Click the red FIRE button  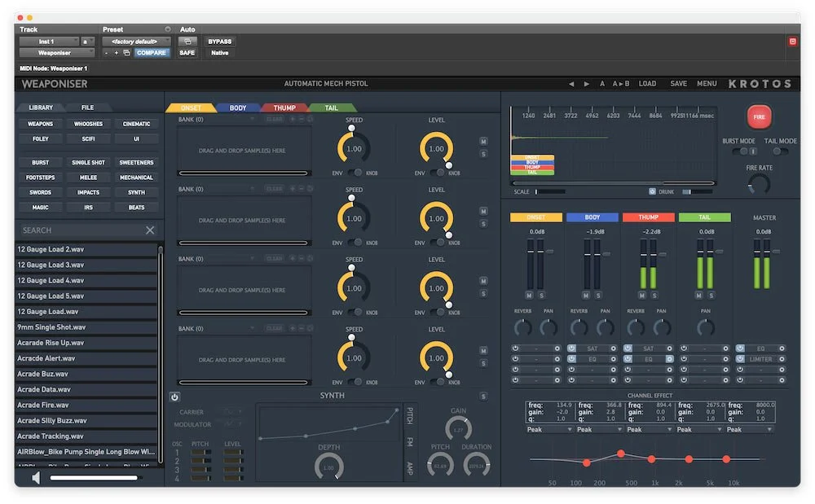758,116
